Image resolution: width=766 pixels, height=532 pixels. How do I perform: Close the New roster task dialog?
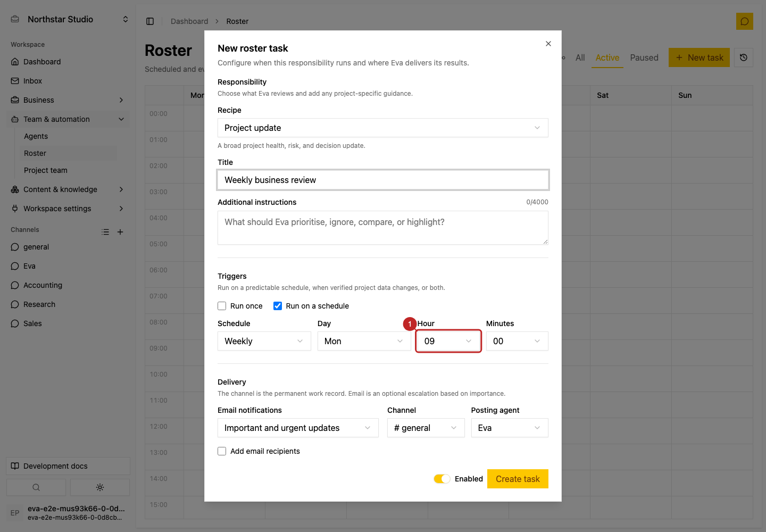(548, 44)
